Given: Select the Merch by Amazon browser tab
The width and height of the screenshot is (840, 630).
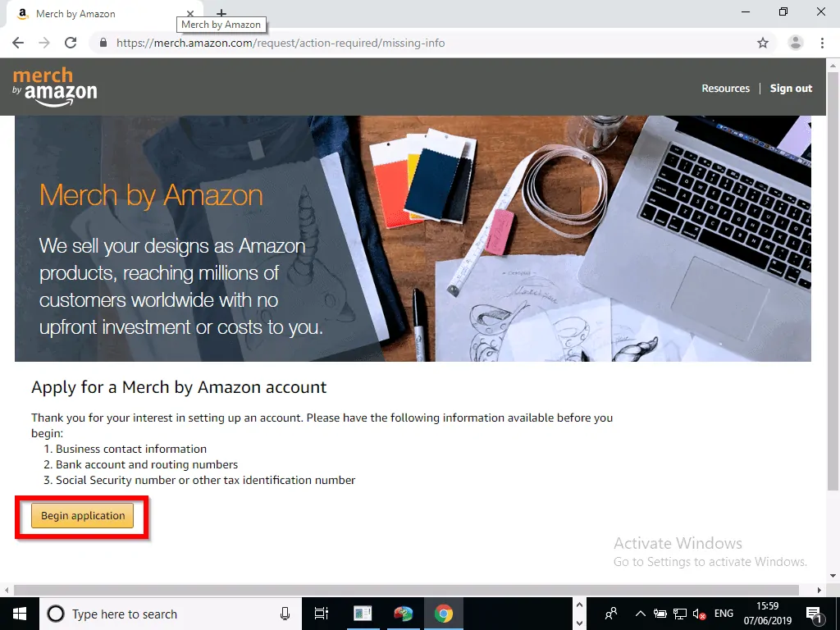Looking at the screenshot, I should pos(90,14).
